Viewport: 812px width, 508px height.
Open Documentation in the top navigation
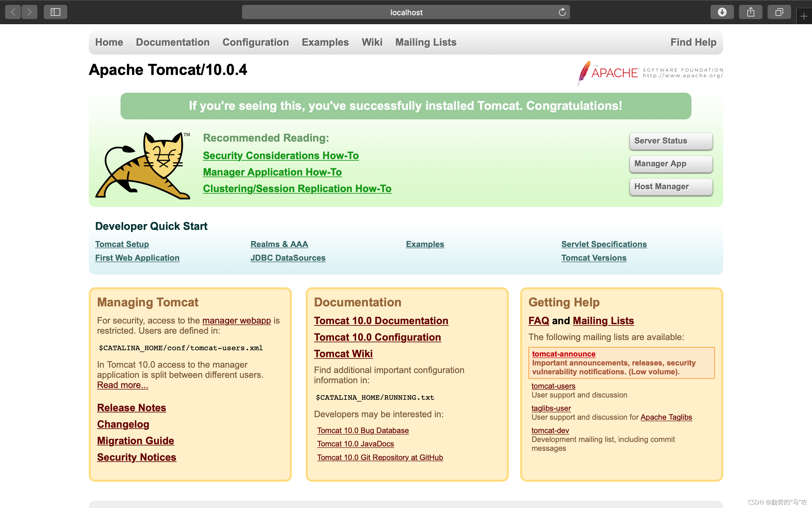173,42
